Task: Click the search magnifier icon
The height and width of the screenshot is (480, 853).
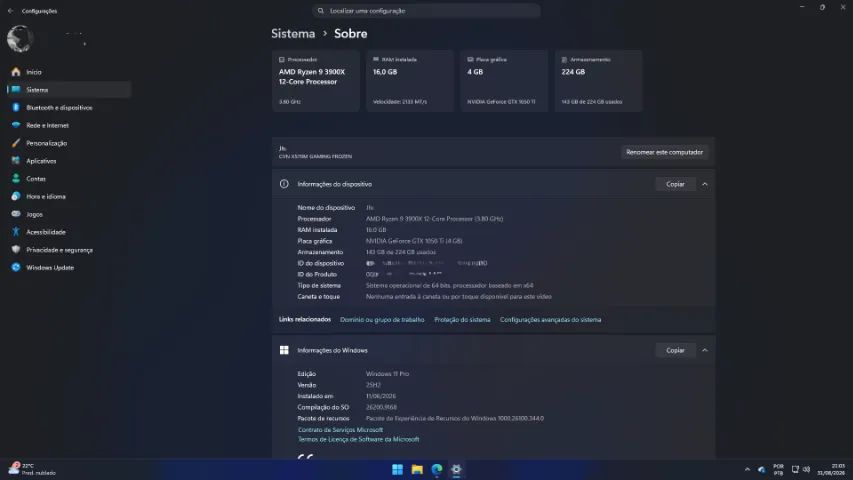Action: pyautogui.click(x=320, y=11)
